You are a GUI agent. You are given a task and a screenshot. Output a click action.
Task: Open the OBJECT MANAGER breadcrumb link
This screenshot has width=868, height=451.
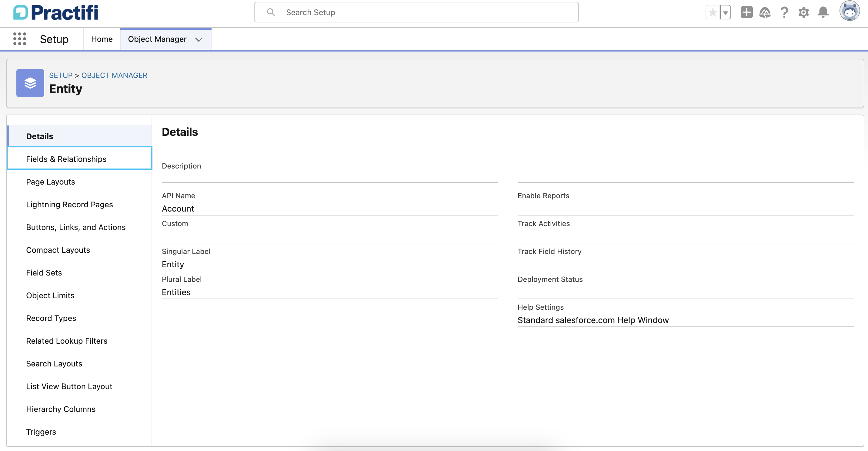pyautogui.click(x=114, y=75)
